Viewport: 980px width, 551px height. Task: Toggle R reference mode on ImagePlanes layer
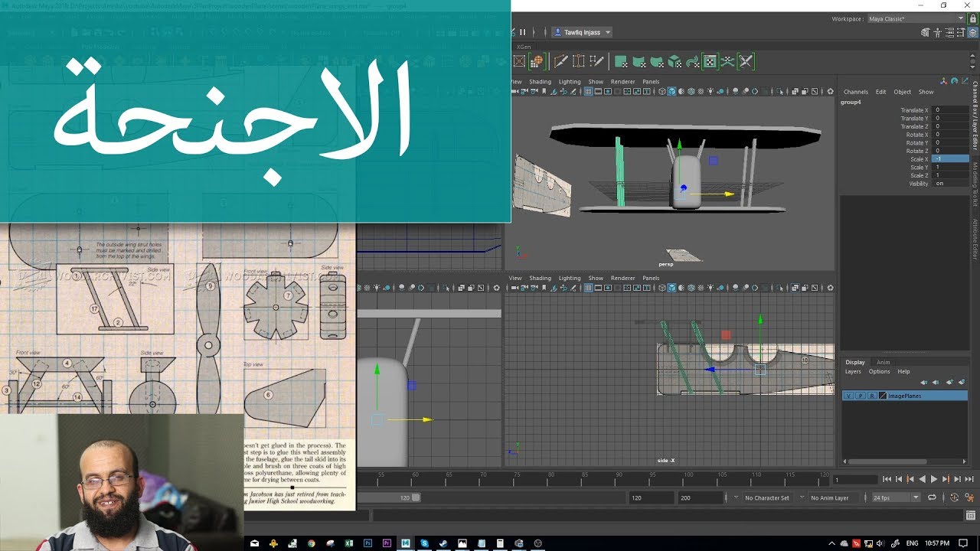click(872, 396)
